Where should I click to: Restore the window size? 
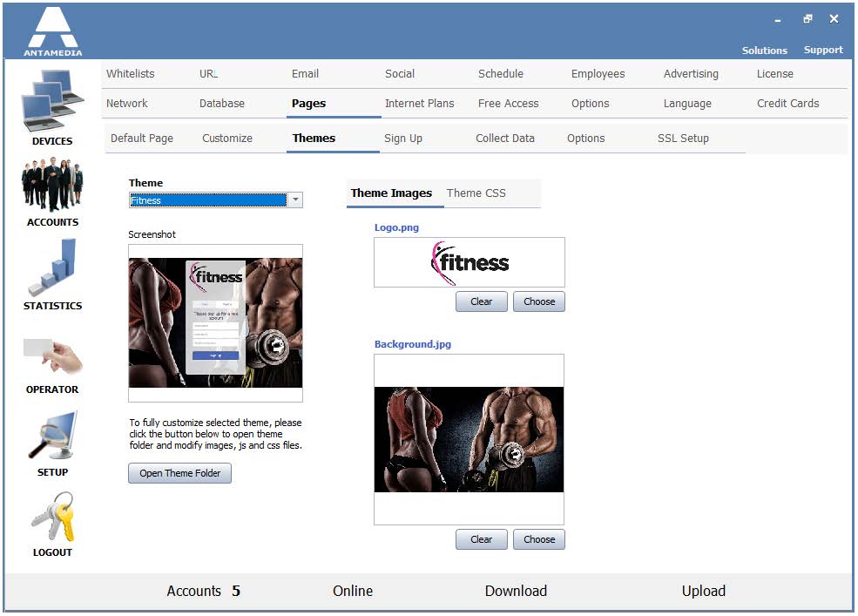(x=807, y=19)
